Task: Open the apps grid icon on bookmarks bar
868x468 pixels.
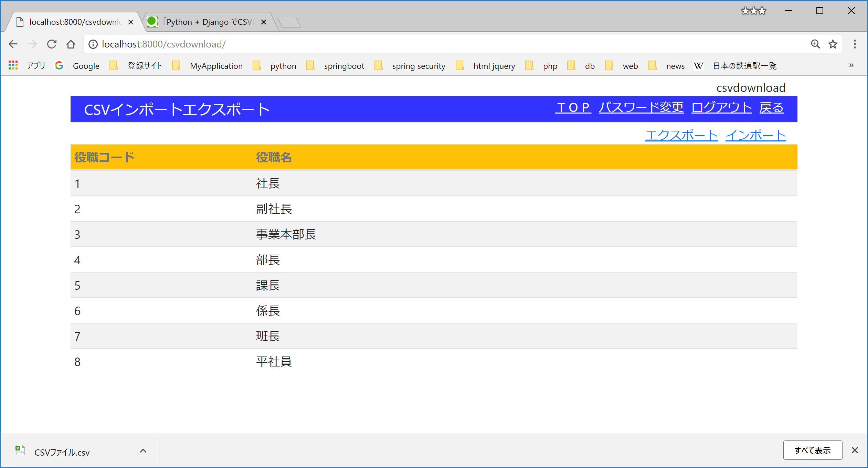Action: click(13, 65)
